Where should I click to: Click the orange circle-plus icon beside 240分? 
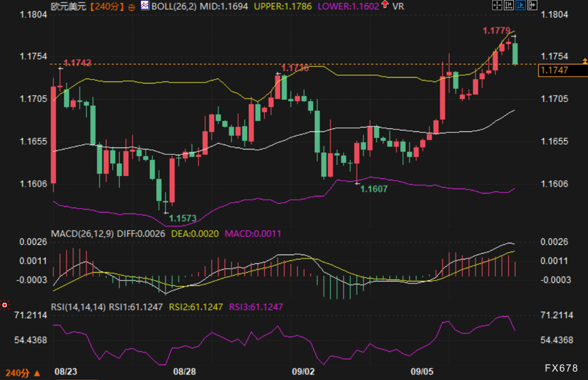[x=131, y=7]
